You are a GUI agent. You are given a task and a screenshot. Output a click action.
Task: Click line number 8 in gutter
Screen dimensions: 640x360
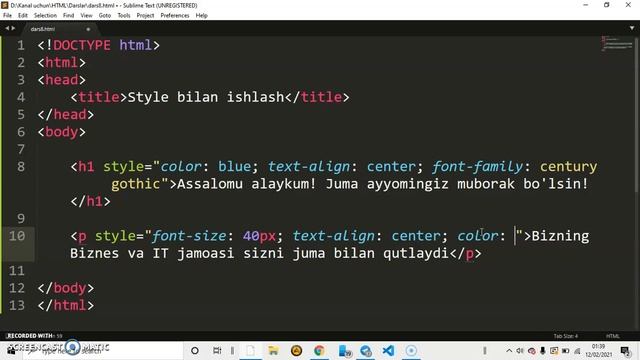21,167
